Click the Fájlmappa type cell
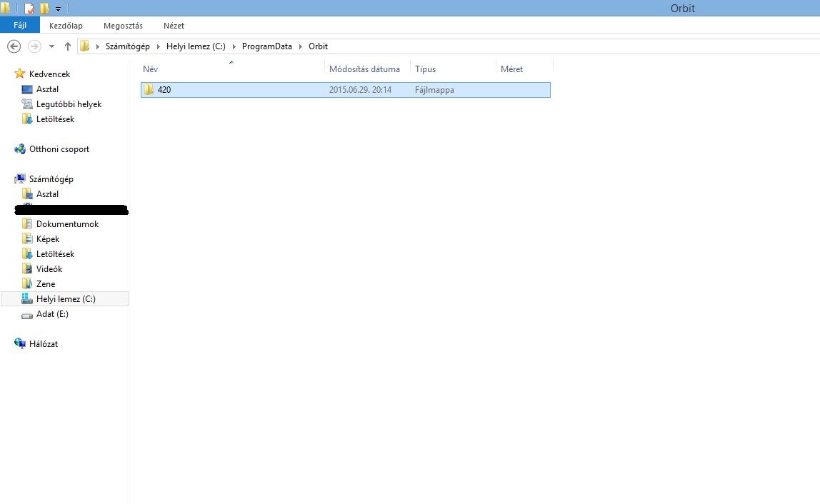The height and width of the screenshot is (504, 820). click(434, 90)
